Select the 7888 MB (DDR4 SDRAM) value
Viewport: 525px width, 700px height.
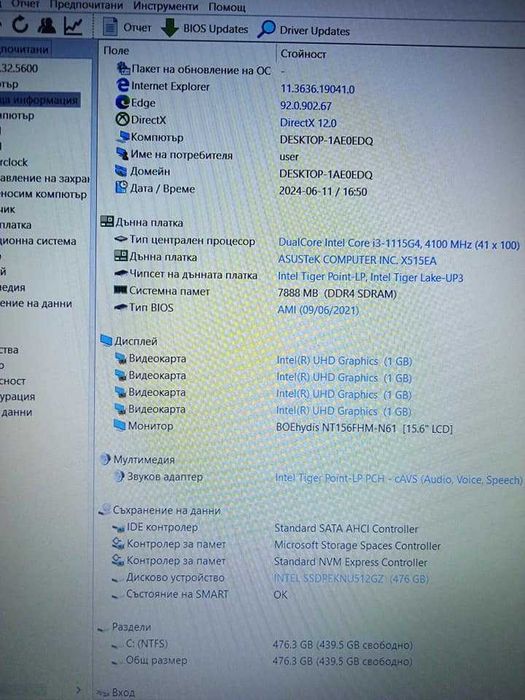(x=337, y=294)
